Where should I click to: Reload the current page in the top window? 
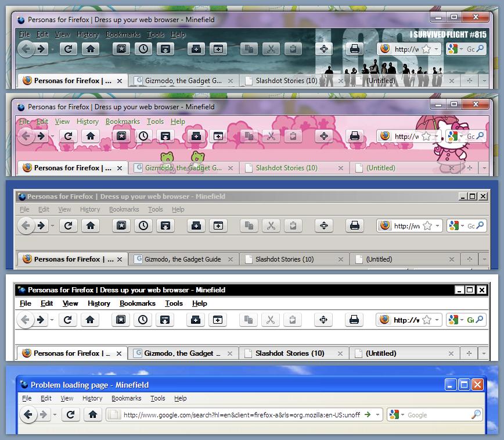click(68, 49)
